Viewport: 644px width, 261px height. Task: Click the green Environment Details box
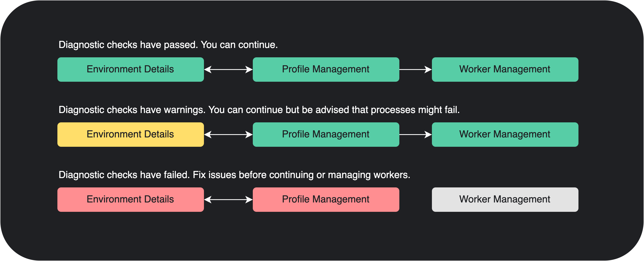130,70
